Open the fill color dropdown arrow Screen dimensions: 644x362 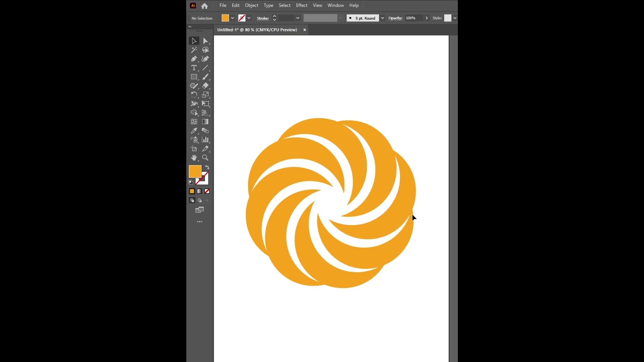(232, 18)
